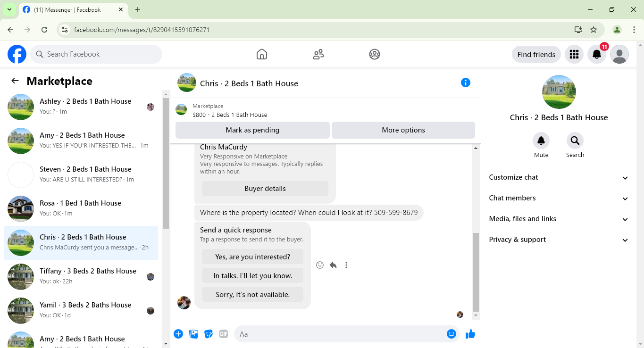The width and height of the screenshot is (644, 348).
Task: Search within the Chris conversation
Action: point(575,141)
